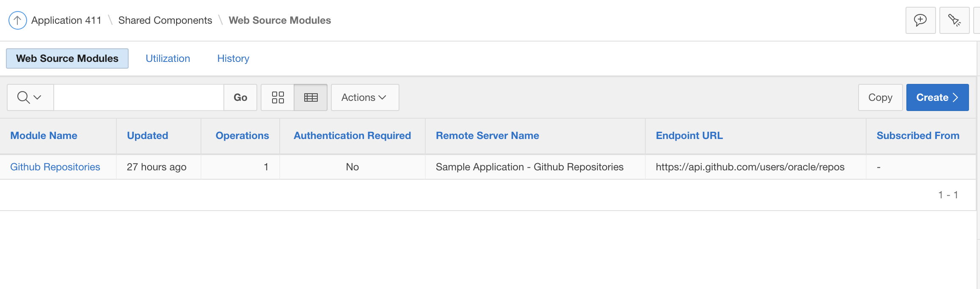
Task: Open the feedback speech bubble icon
Action: click(x=920, y=20)
